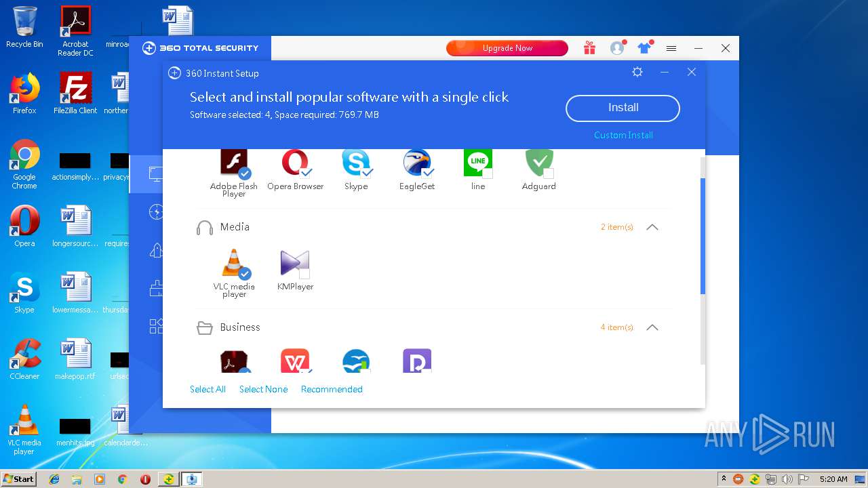Click the KMPlayer app icon
The height and width of the screenshot is (488, 868).
(x=295, y=264)
